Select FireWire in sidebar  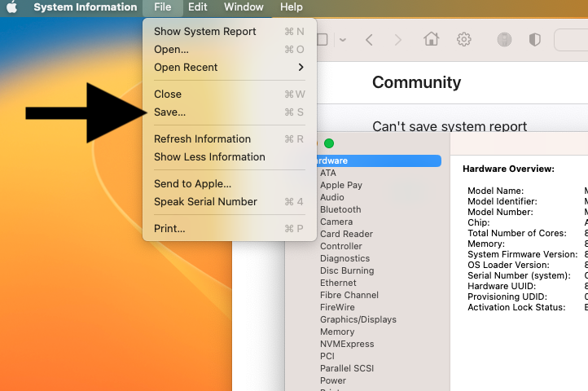(337, 307)
